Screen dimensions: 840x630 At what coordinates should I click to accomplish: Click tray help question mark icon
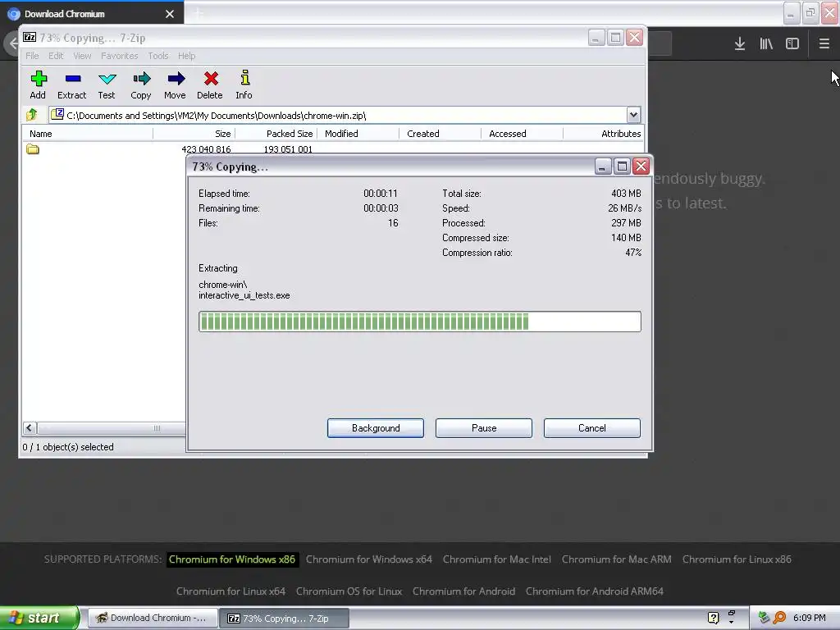coord(713,618)
